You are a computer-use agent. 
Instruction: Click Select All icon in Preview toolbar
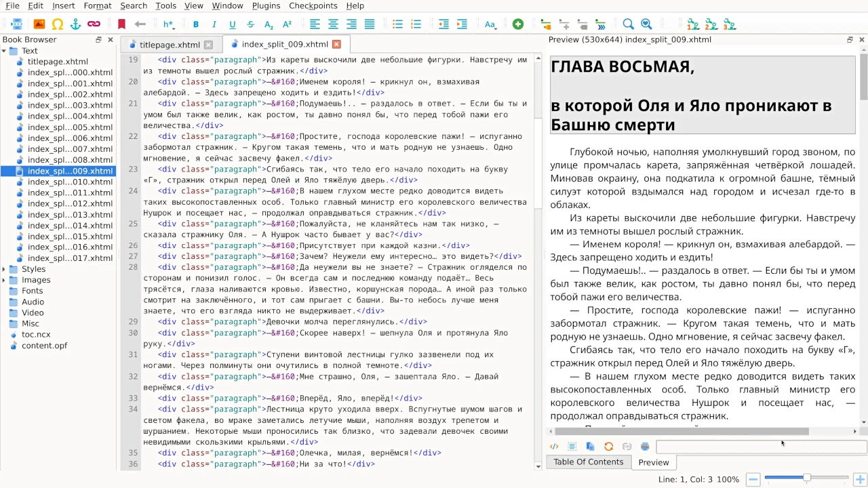[572, 447]
